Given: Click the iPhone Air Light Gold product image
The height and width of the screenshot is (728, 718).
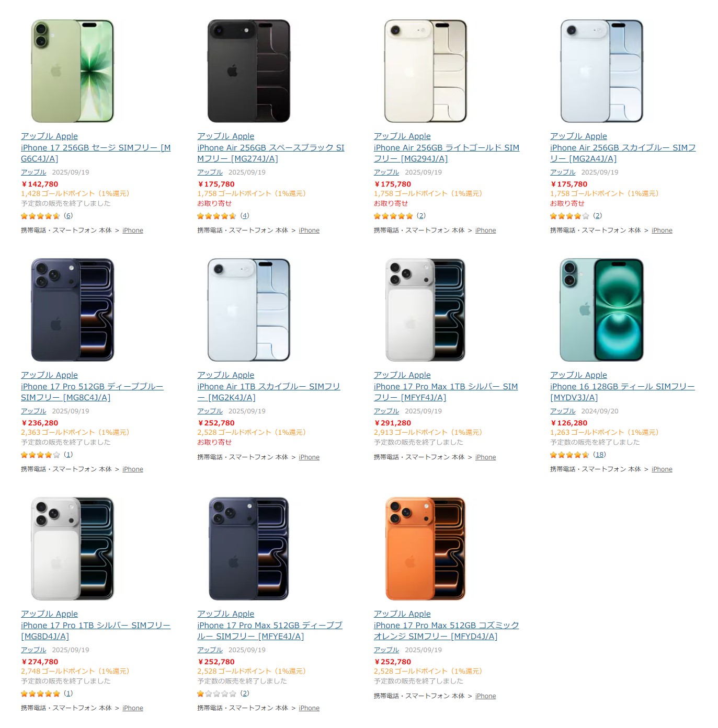Looking at the screenshot, I should (x=425, y=71).
